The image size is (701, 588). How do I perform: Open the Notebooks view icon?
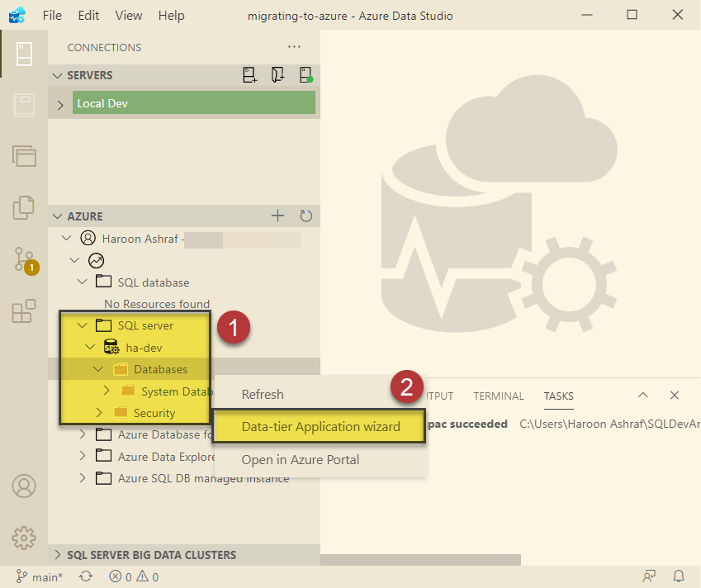(x=24, y=105)
